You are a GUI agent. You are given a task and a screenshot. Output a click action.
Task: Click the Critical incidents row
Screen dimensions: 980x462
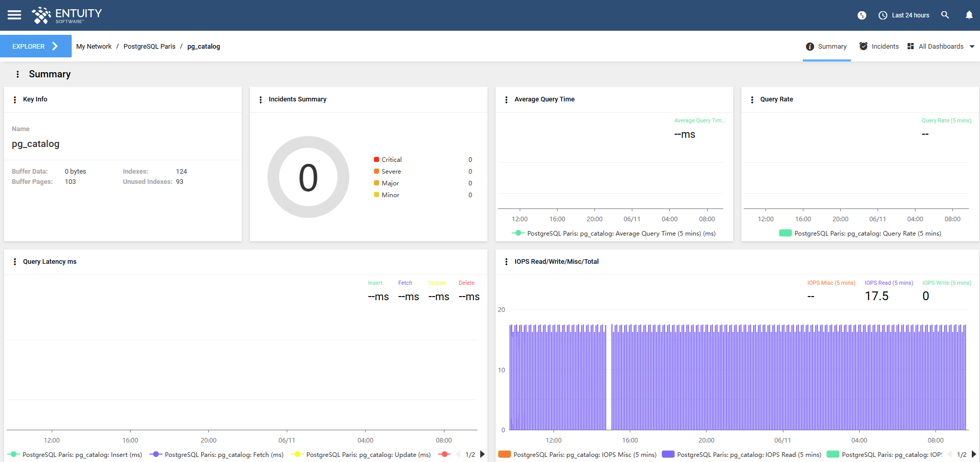pos(423,160)
